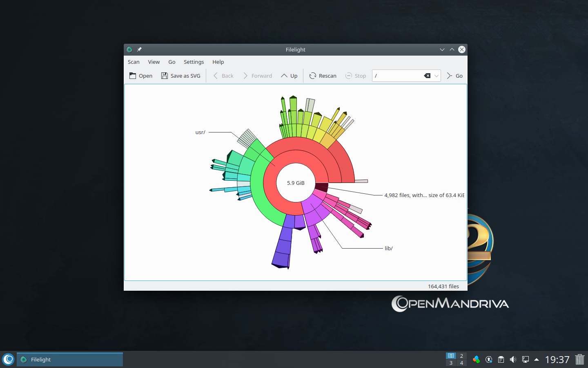Show hidden system tray icons

(537, 359)
